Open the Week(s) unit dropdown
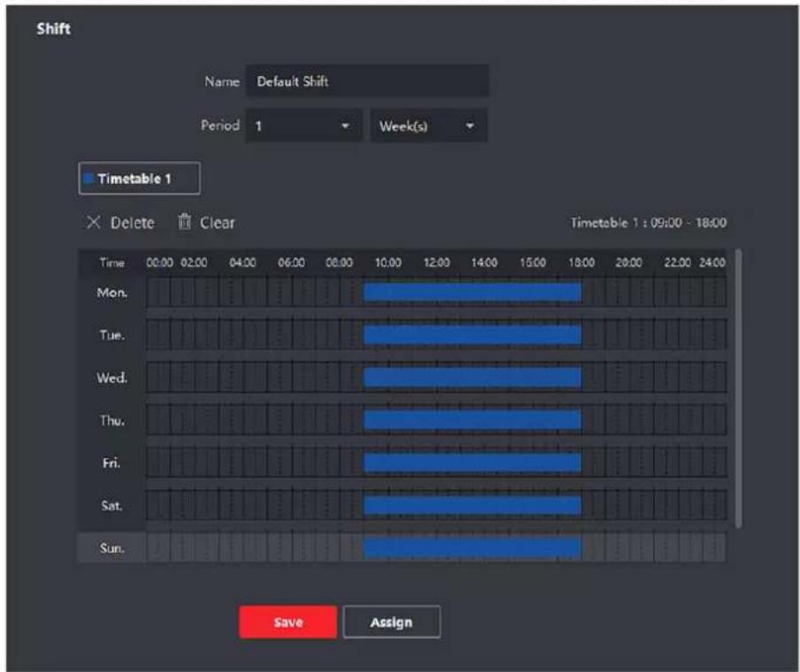Image resolution: width=800 pixels, height=672 pixels. click(x=428, y=126)
